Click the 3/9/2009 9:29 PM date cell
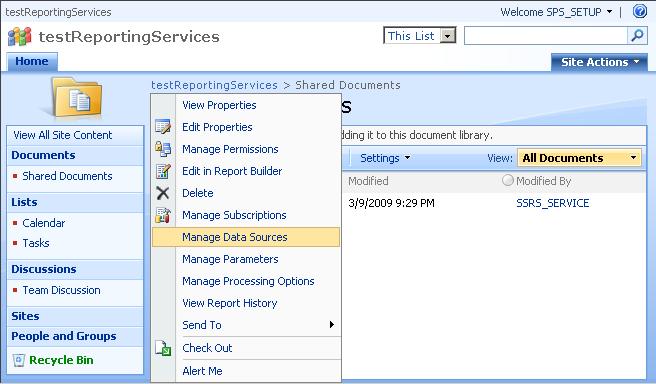Image resolution: width=656 pixels, height=384 pixels. point(391,203)
